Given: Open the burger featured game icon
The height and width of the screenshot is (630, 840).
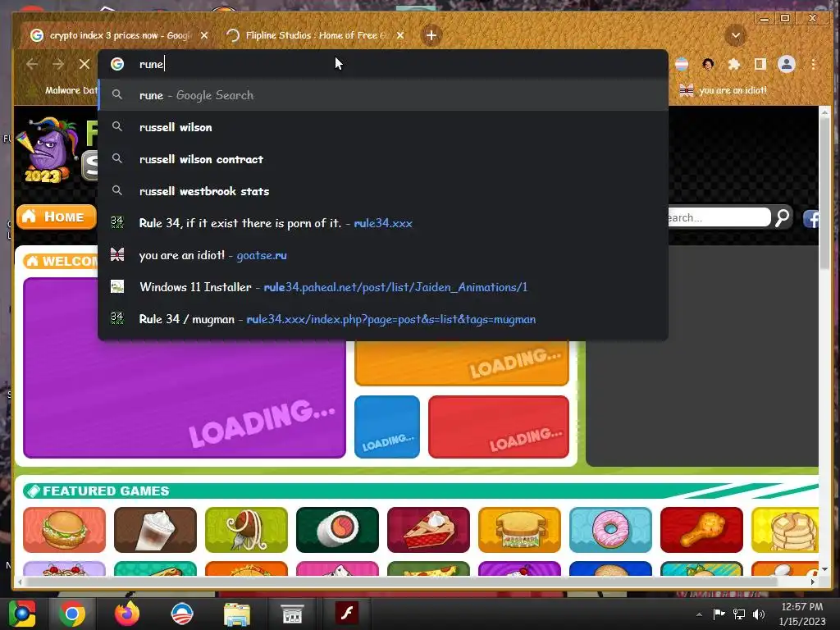Looking at the screenshot, I should point(64,530).
